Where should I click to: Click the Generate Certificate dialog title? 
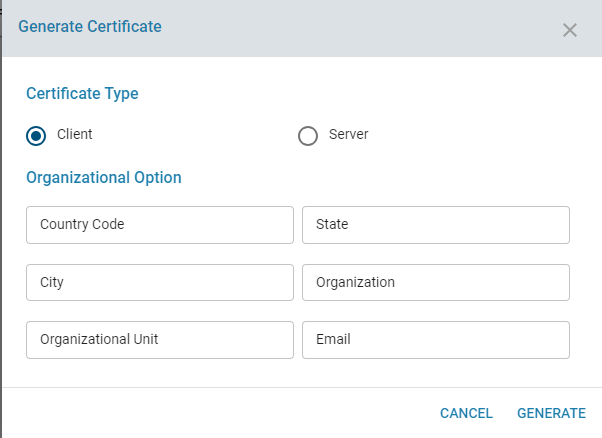(90, 27)
